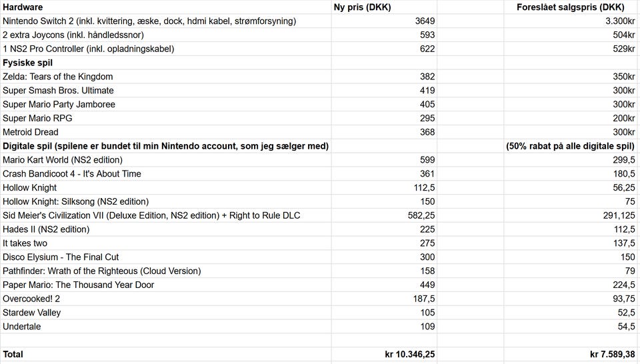Select the sale price 200kr
Image resolution: width=640 pixels, height=364 pixels.
point(571,118)
